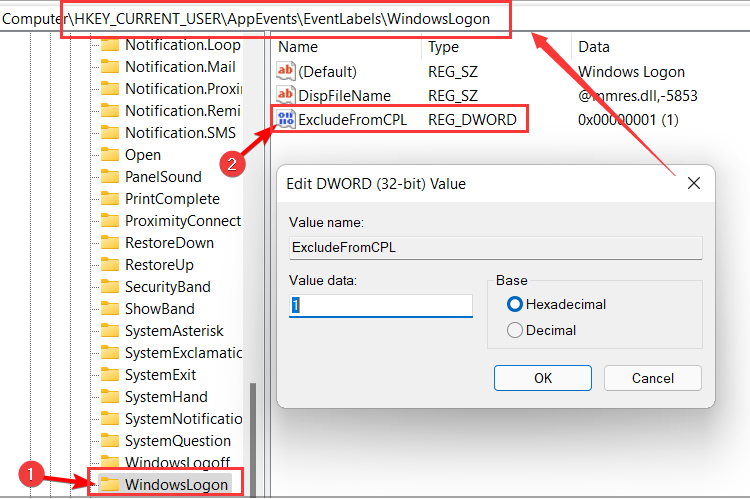Click the SecurityBand folder icon
This screenshot has width=750, height=499.
tap(110, 287)
